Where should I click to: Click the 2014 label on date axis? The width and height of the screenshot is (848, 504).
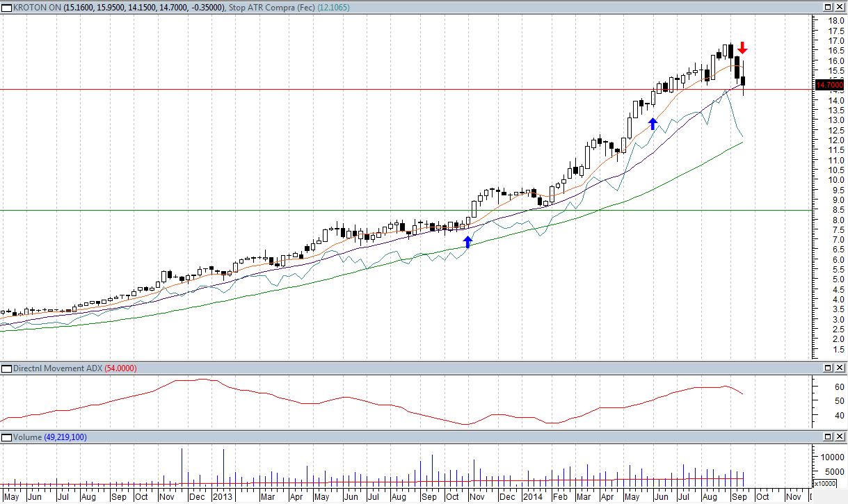(x=532, y=497)
